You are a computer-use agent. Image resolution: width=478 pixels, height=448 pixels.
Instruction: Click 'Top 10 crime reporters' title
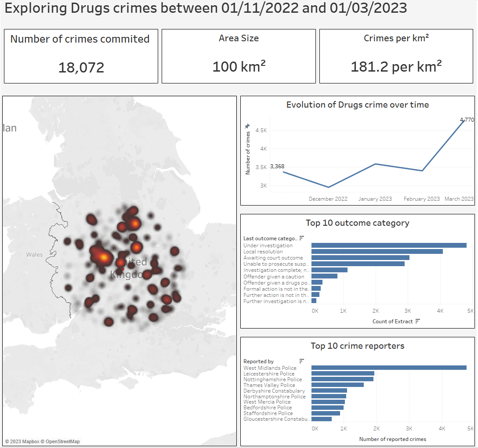358,346
